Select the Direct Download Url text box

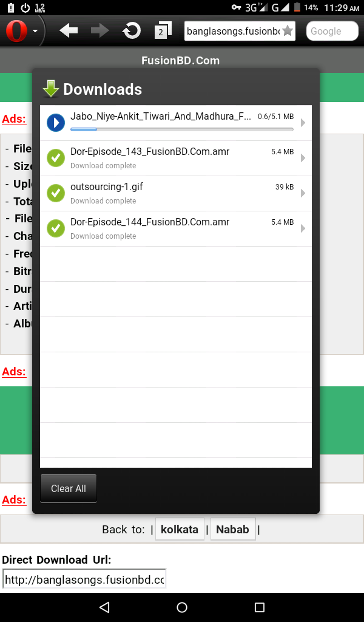(x=84, y=579)
